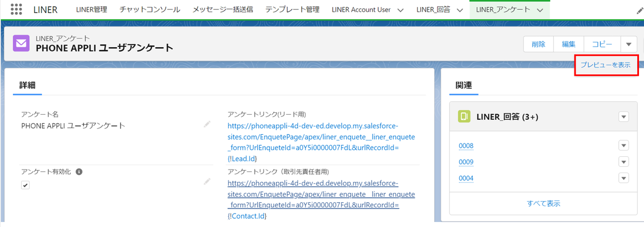Click the green LINER_回答 related list icon
Screen dimensions: 644x227
[x=464, y=117]
